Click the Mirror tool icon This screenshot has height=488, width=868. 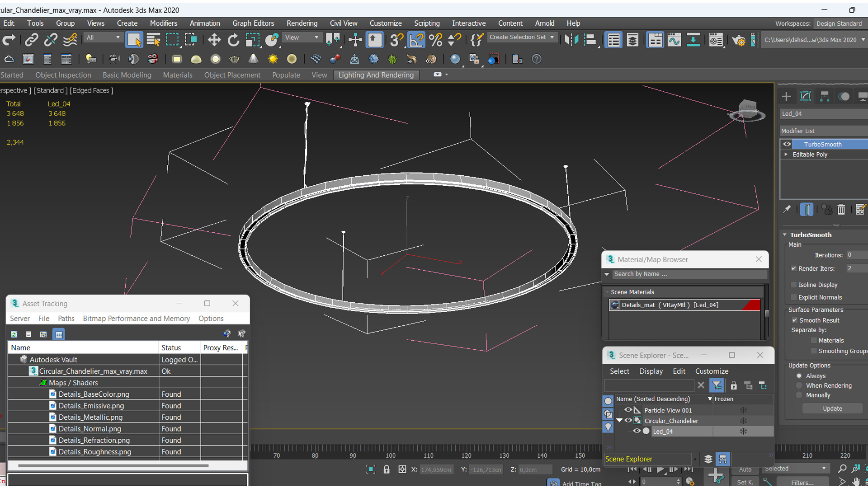571,40
